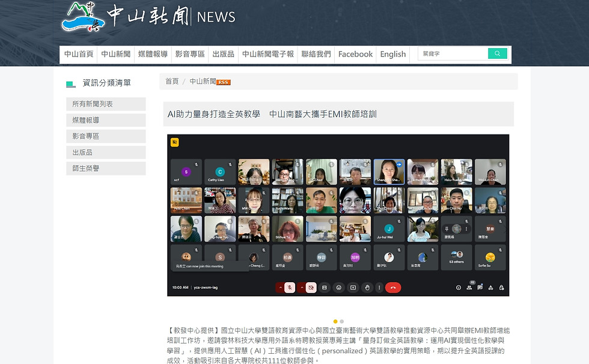Viewport: 589px width, 364px height.
Task: Click the raise-hand icon in Meet toolbar
Action: pos(367,288)
